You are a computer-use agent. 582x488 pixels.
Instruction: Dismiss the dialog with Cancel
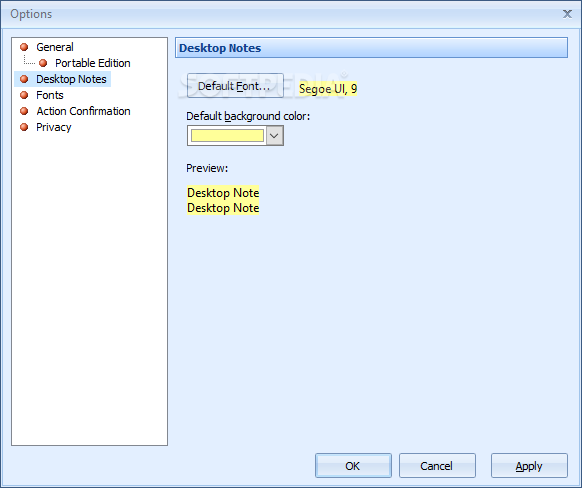[437, 465]
